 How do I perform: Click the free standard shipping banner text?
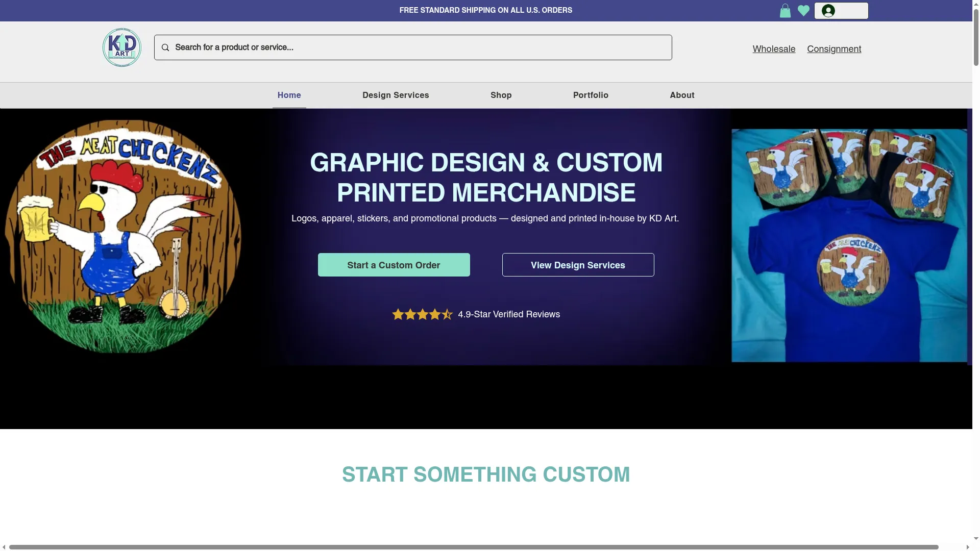[x=486, y=10]
